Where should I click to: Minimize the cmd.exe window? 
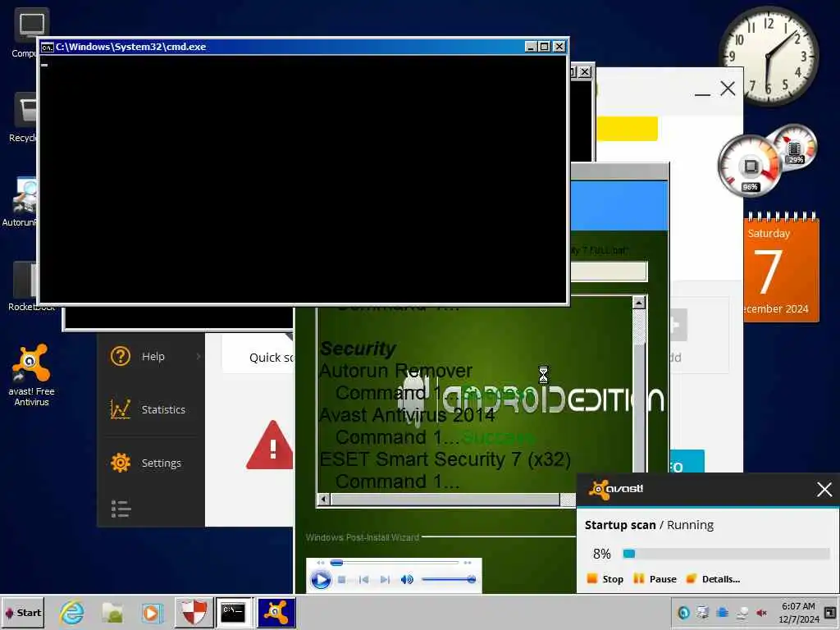531,47
